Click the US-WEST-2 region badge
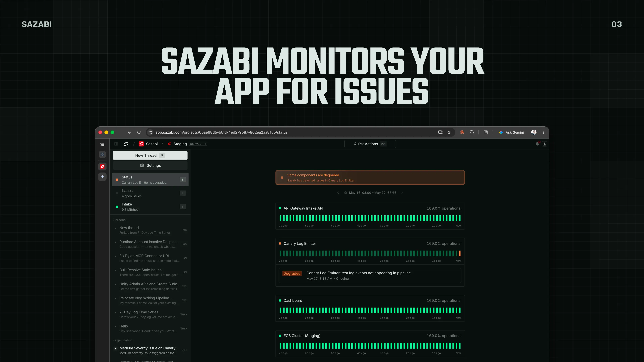644x362 pixels. [x=198, y=144]
